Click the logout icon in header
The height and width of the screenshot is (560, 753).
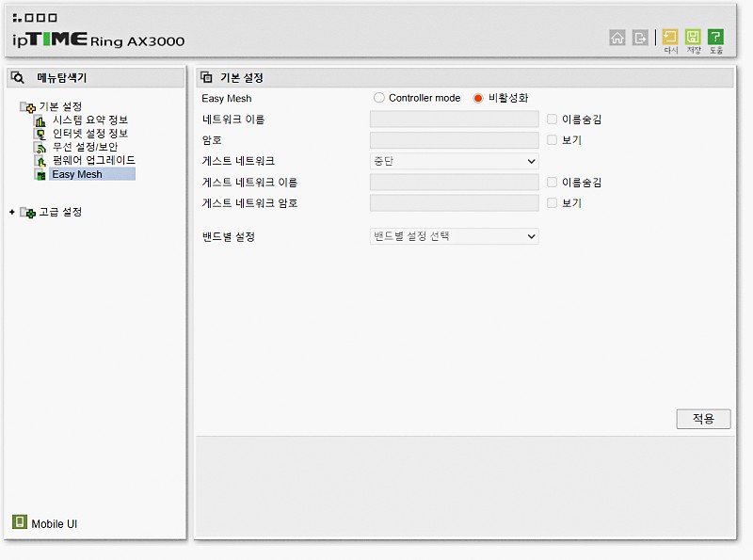point(641,38)
